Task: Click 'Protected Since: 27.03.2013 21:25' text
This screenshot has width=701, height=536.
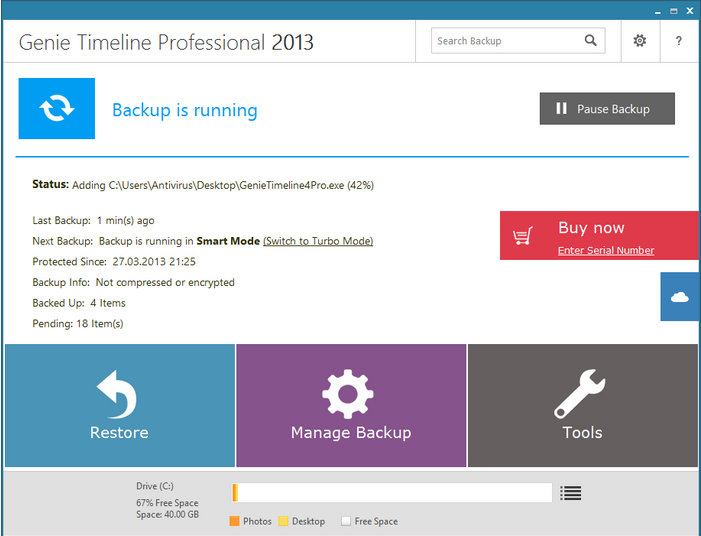Action: 114,262
